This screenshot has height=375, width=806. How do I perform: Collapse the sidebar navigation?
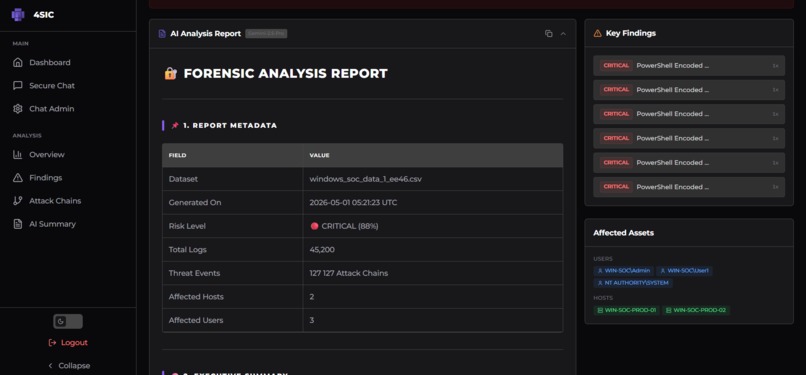(68, 366)
